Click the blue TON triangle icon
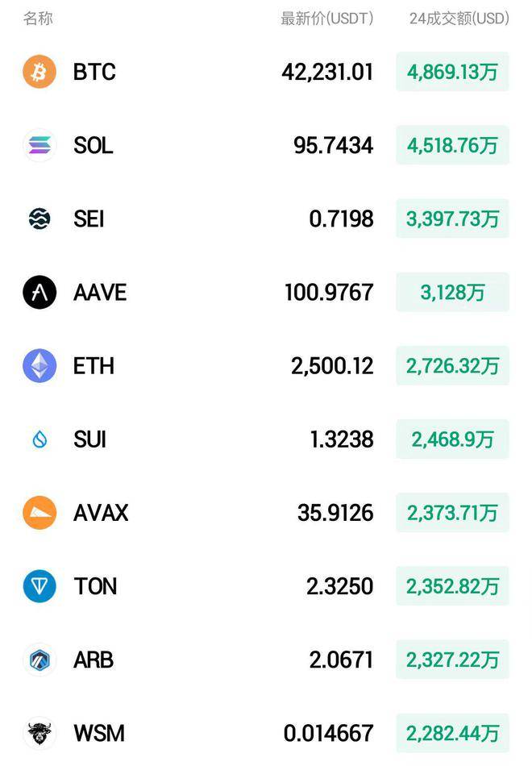The image size is (532, 766). click(39, 585)
